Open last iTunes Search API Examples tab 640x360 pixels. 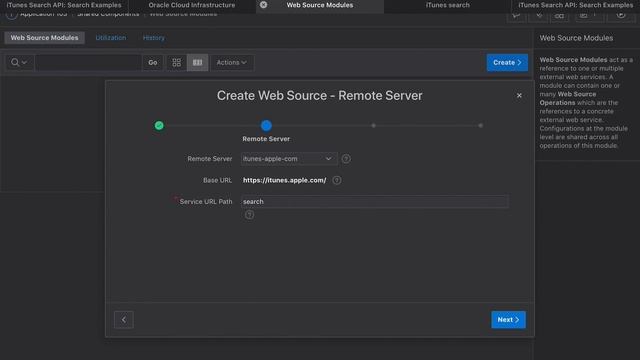(x=576, y=5)
